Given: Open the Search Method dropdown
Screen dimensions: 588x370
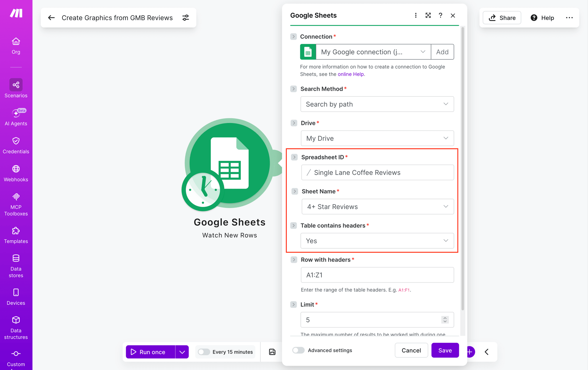Looking at the screenshot, I should (x=377, y=104).
